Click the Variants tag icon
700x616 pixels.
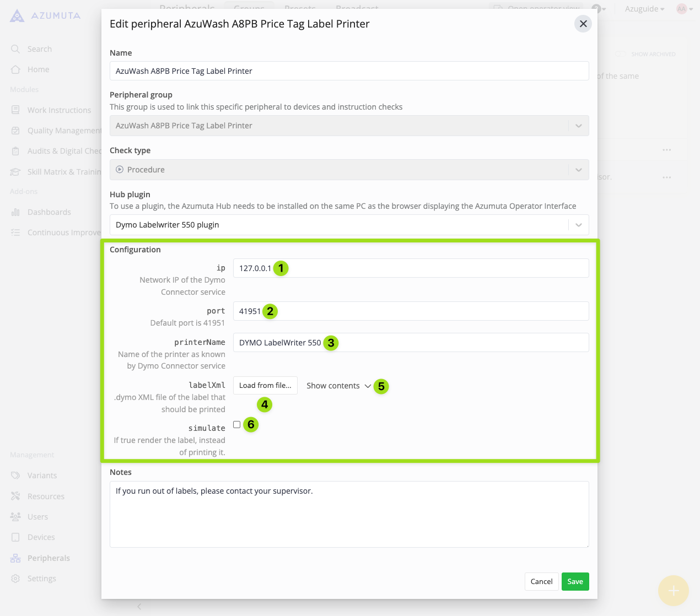click(15, 475)
